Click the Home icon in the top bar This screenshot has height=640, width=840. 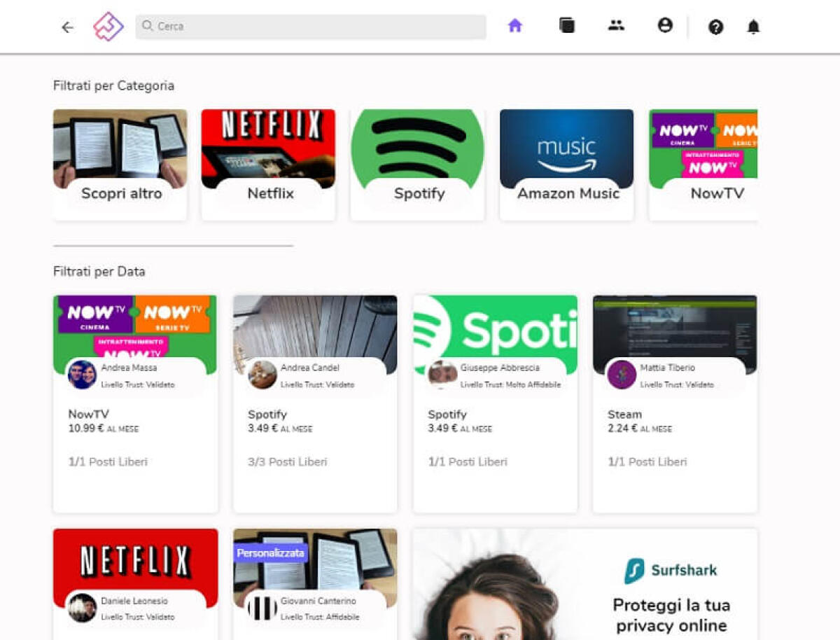pyautogui.click(x=514, y=25)
